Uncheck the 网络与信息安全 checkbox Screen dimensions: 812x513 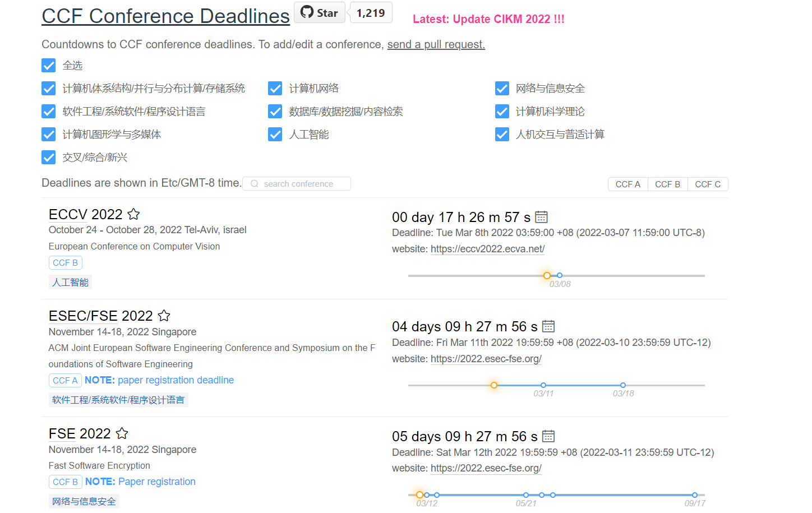502,89
